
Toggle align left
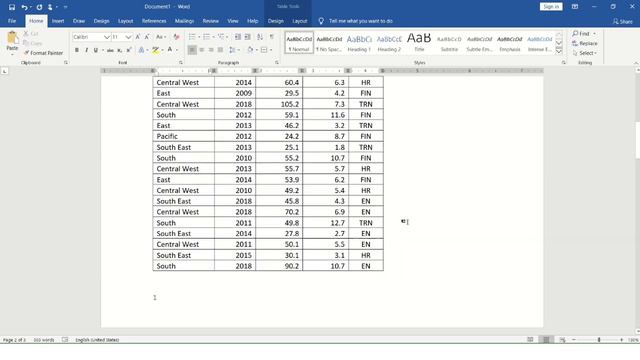(x=192, y=50)
